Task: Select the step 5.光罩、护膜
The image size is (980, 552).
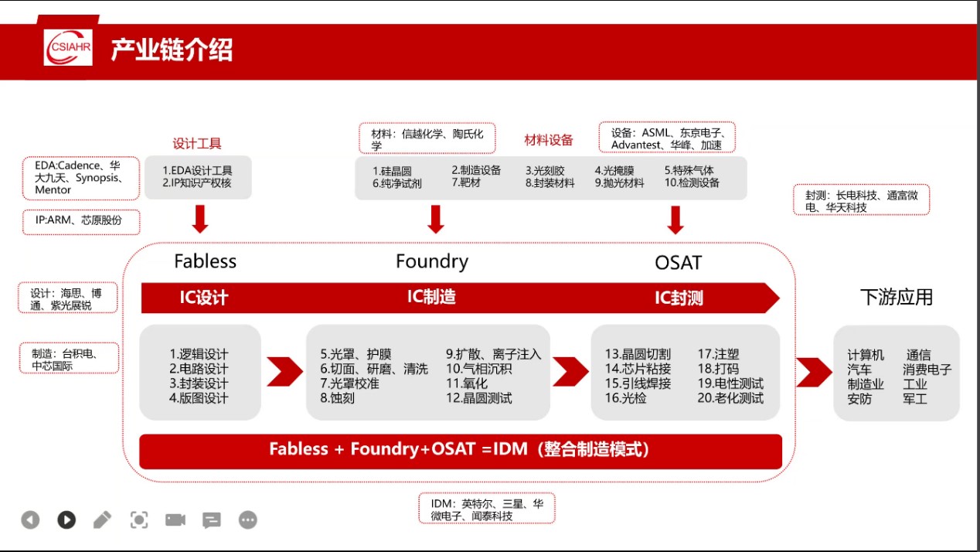Action: coord(358,354)
